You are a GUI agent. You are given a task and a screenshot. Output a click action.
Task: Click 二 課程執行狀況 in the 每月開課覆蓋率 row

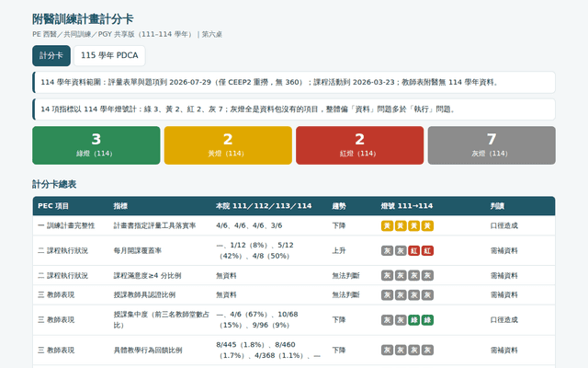point(63,250)
